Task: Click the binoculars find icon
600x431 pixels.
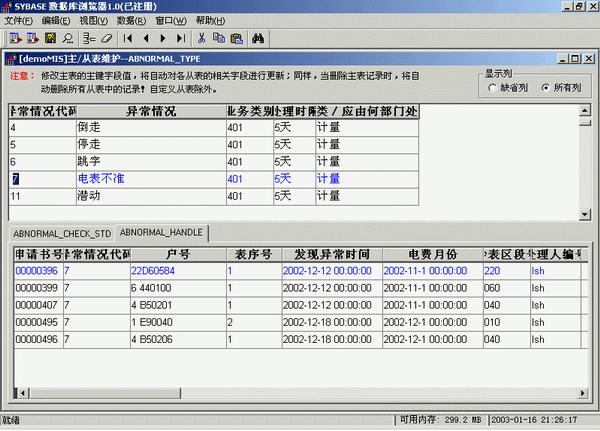Action: coord(257,38)
